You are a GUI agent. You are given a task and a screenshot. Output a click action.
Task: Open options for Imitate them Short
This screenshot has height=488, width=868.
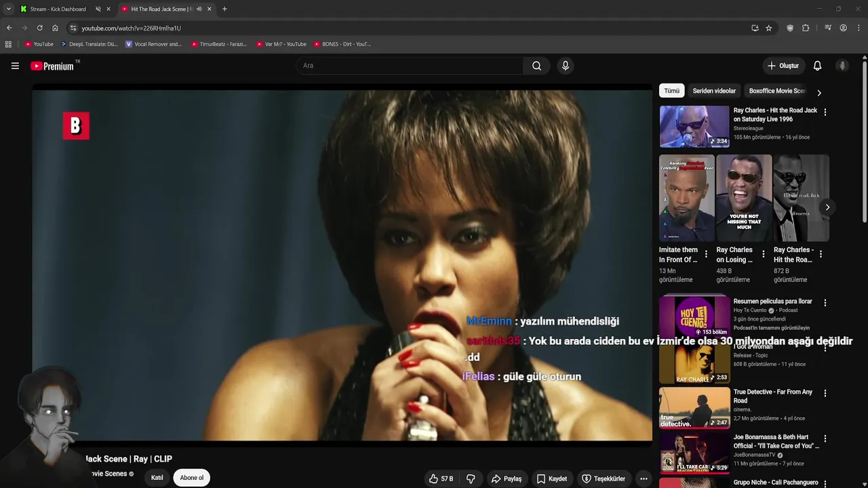(706, 254)
